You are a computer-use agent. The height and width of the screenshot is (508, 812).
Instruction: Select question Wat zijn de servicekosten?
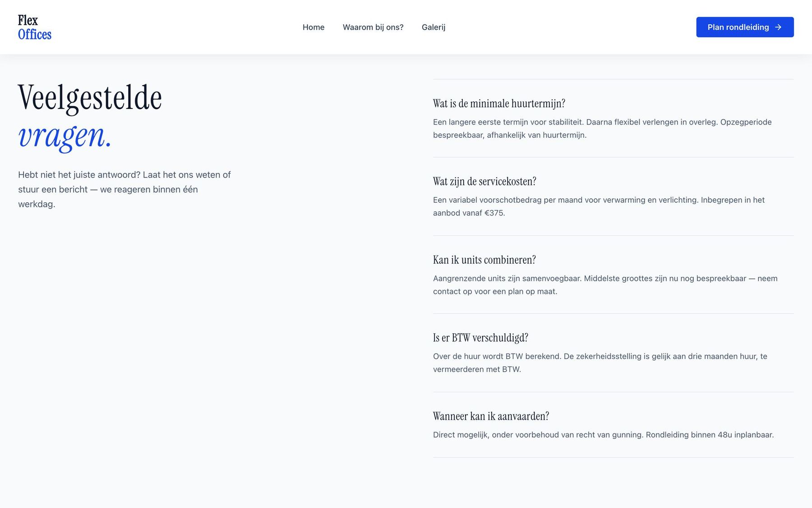click(484, 182)
